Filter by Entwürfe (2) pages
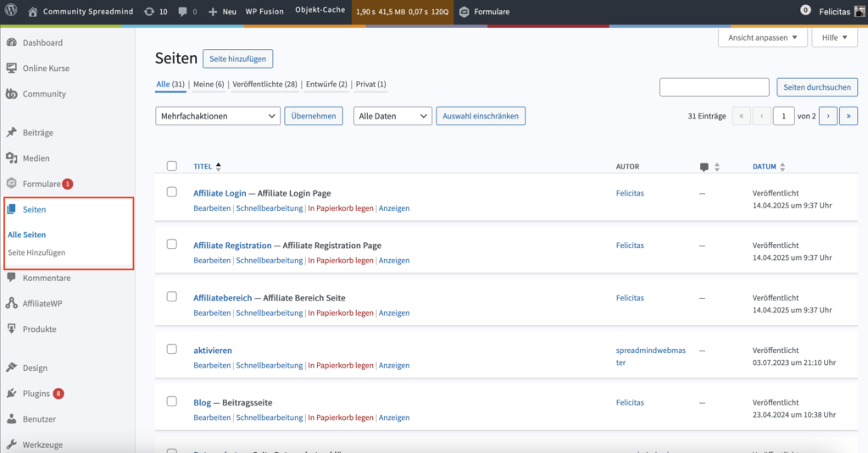868x453 pixels. pyautogui.click(x=325, y=85)
